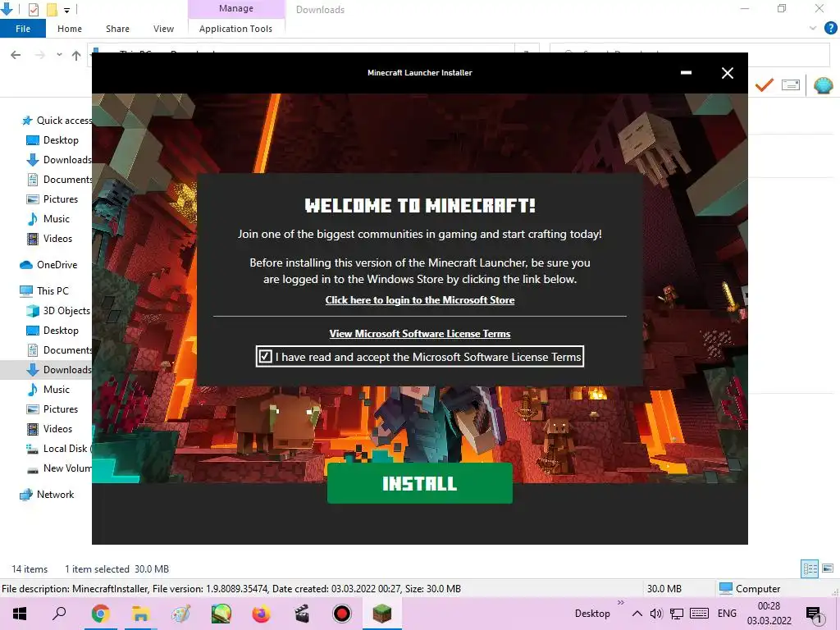840x630 pixels.
Task: Open Explorer help question mark
Action: pos(830,29)
